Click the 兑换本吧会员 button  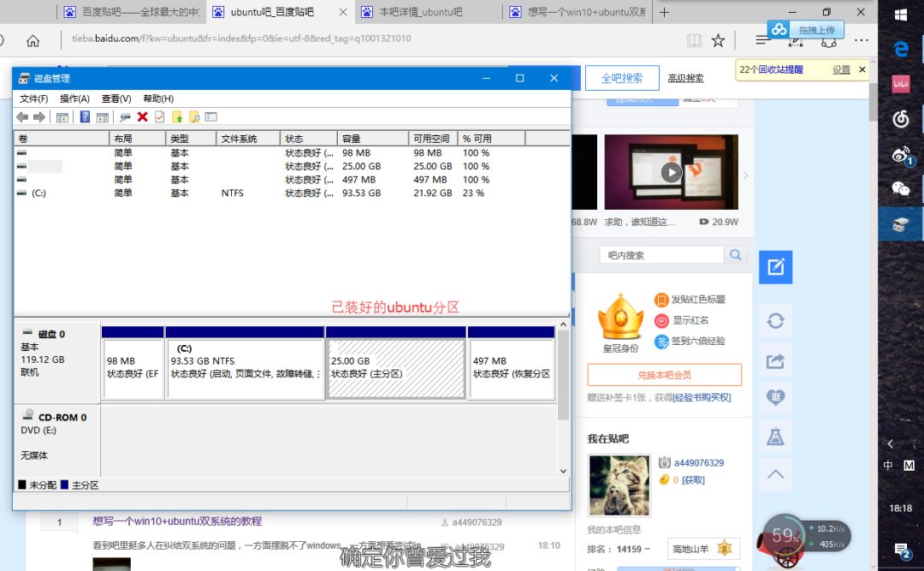(x=664, y=375)
